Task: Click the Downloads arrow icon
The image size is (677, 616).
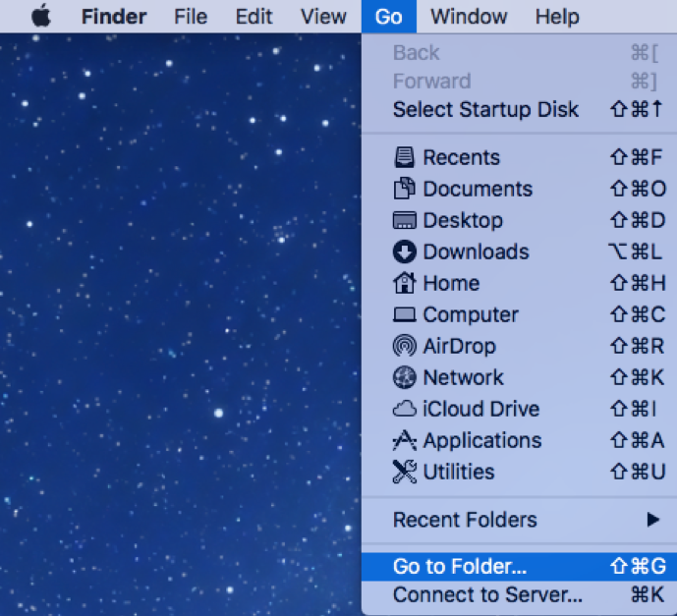Action: 404,252
